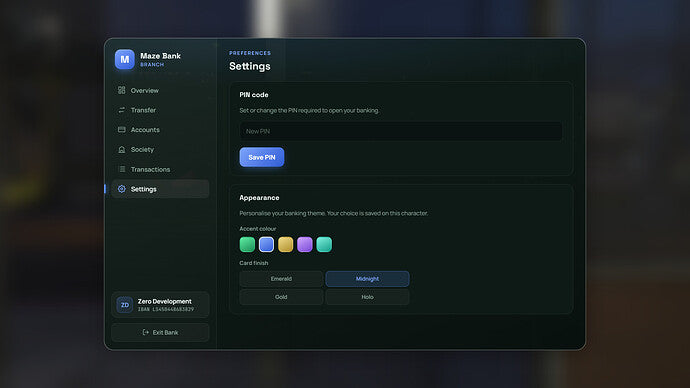Screen dimensions: 690x388
Task: Click the IBAN number text
Action: click(x=166, y=309)
